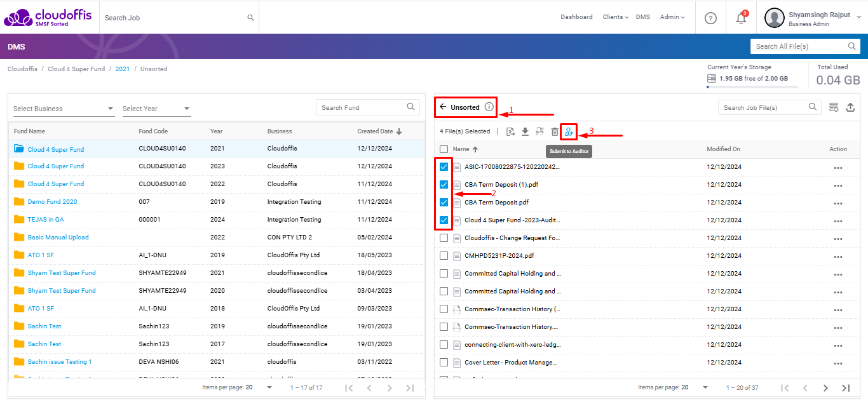Open Shyam Test Super Fund for year 2020
The height and width of the screenshot is (402, 868).
[62, 291]
